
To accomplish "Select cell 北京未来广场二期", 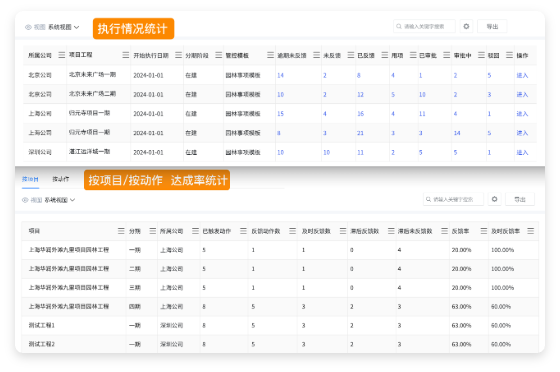I will click(x=92, y=94).
